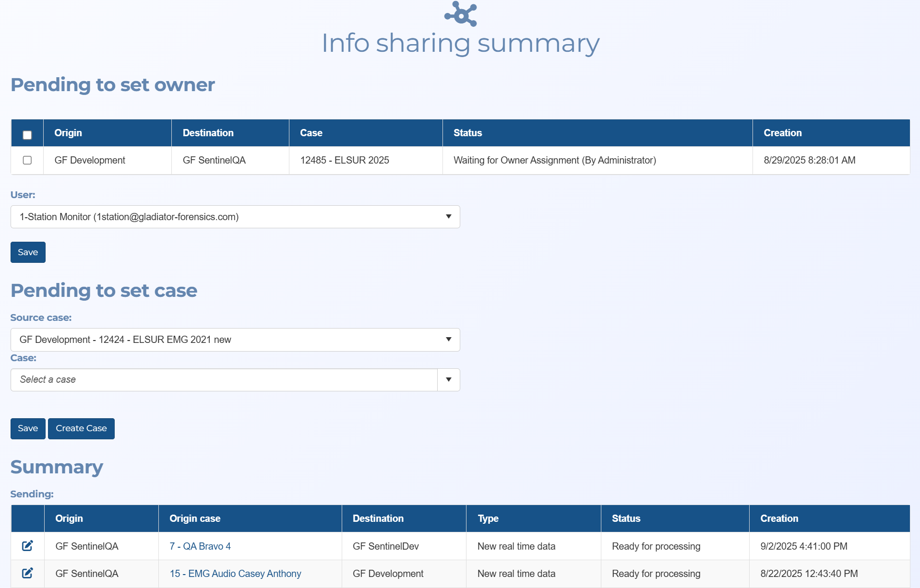Viewport: 920px width, 588px height.
Task: Save the owner assignment under User
Action: [x=28, y=252]
